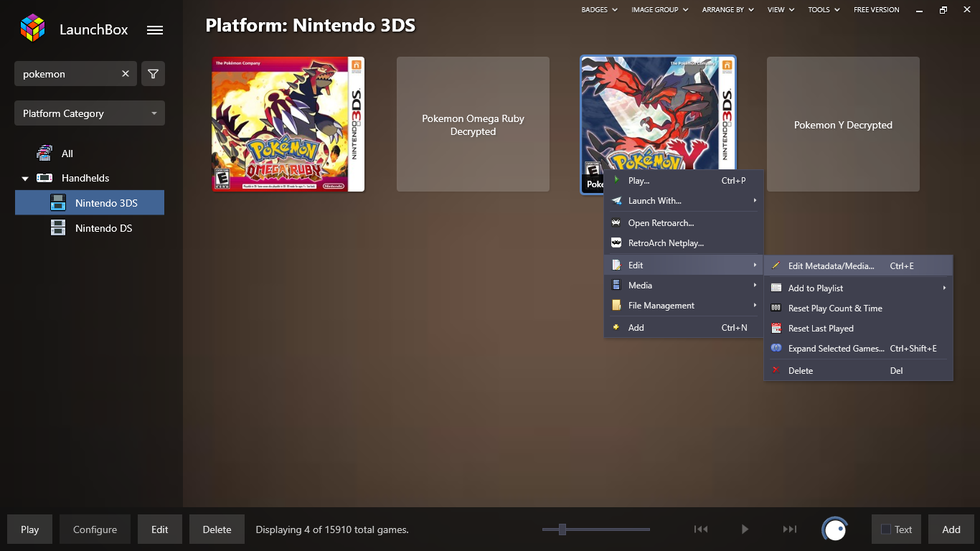Choose Delete in the Edit submenu
Viewport: 980px width, 551px height.
(x=858, y=371)
